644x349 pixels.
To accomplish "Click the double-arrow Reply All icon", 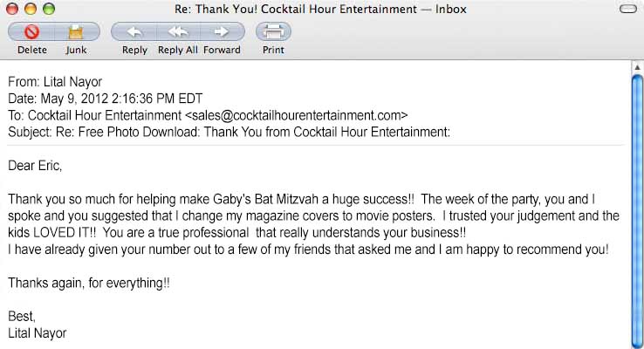I will pos(178,32).
